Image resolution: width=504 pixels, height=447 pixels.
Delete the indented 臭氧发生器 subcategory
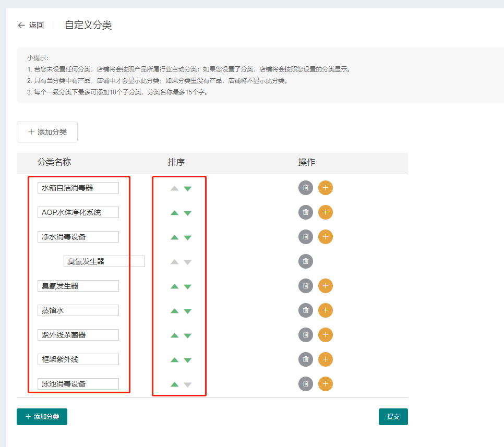click(x=306, y=261)
